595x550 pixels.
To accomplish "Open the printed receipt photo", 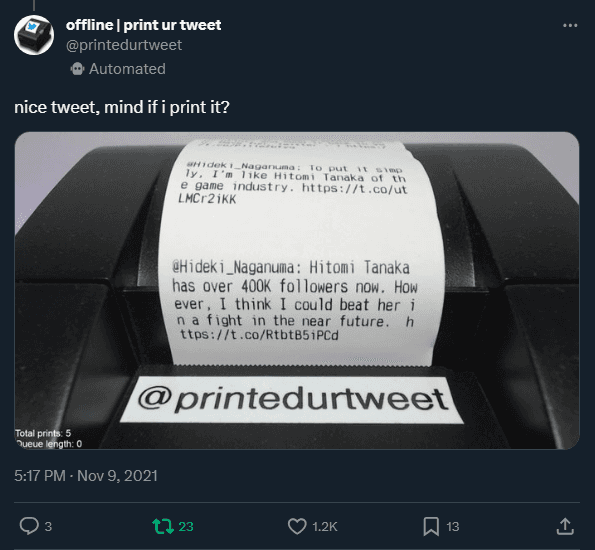I will coord(297,291).
